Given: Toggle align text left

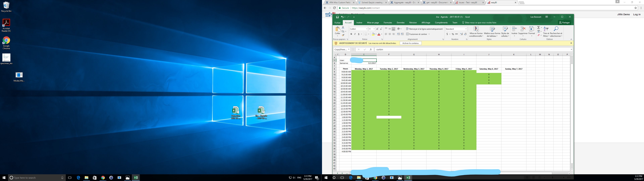Looking at the screenshot, I should 386,34.
